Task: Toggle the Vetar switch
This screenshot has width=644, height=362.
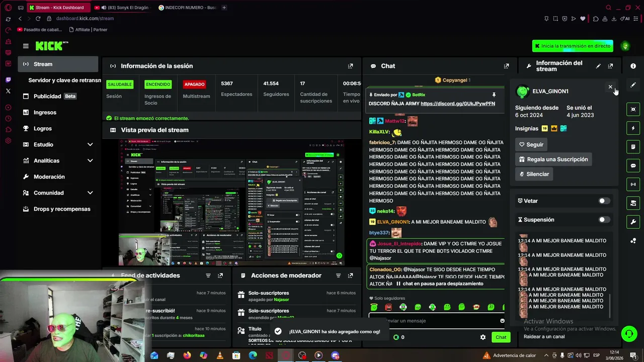Action: point(604,201)
